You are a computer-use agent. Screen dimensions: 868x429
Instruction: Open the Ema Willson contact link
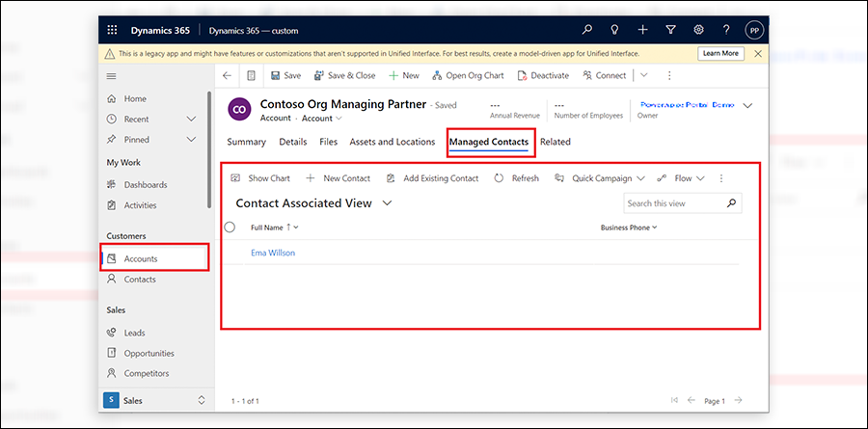[273, 253]
